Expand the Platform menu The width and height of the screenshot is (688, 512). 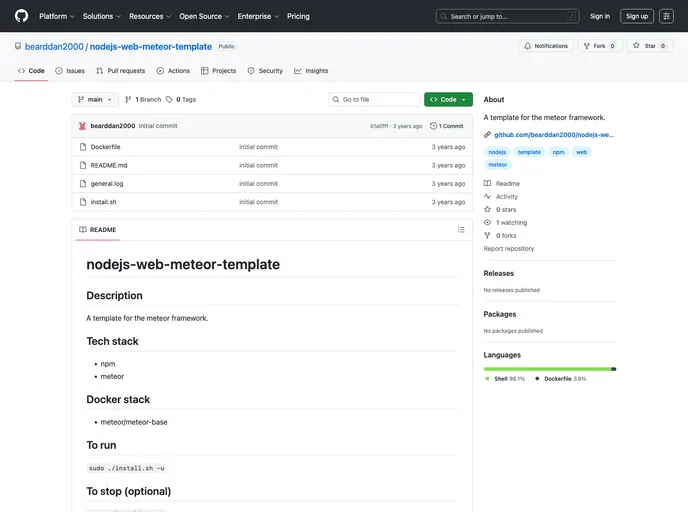tap(56, 16)
